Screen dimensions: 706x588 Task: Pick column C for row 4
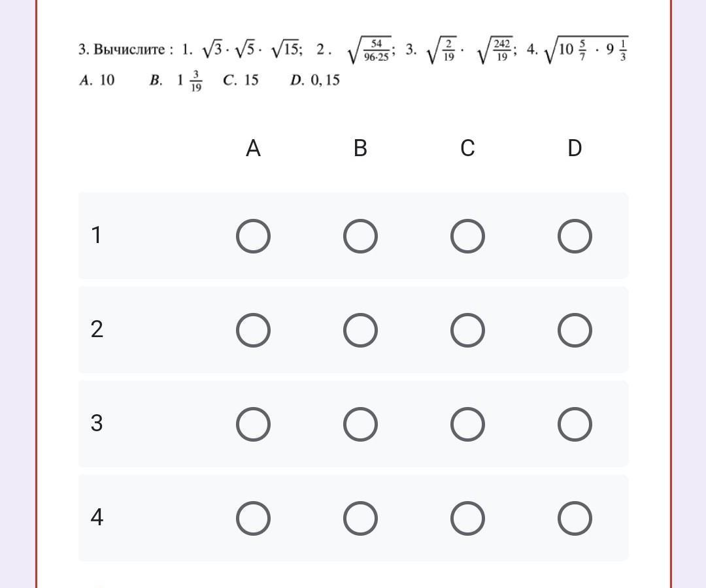click(467, 518)
